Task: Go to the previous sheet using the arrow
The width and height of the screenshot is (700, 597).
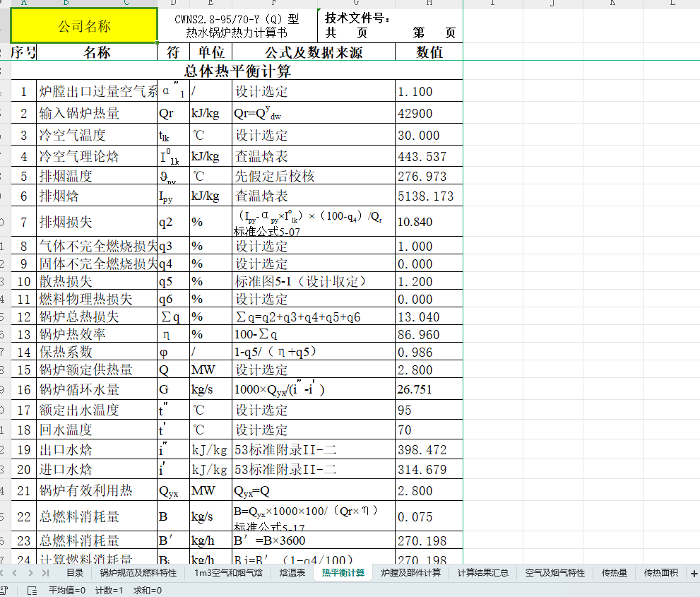Action: 15,573
